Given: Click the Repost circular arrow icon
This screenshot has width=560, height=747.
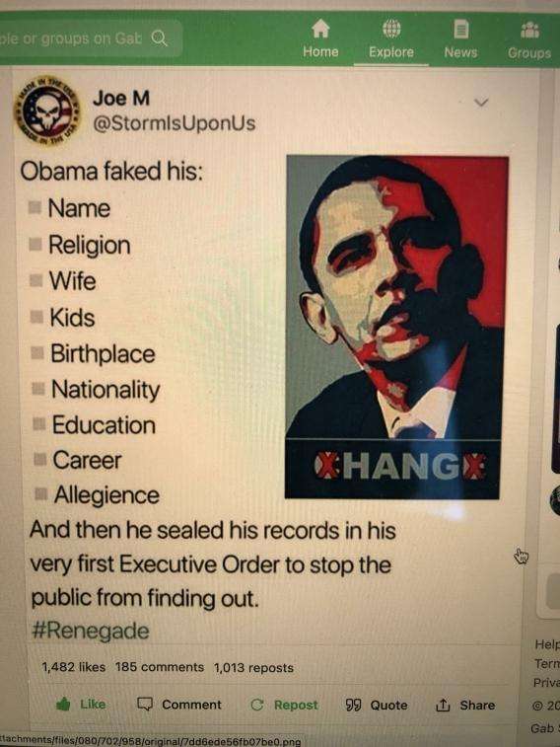Looking at the screenshot, I should (x=257, y=705).
